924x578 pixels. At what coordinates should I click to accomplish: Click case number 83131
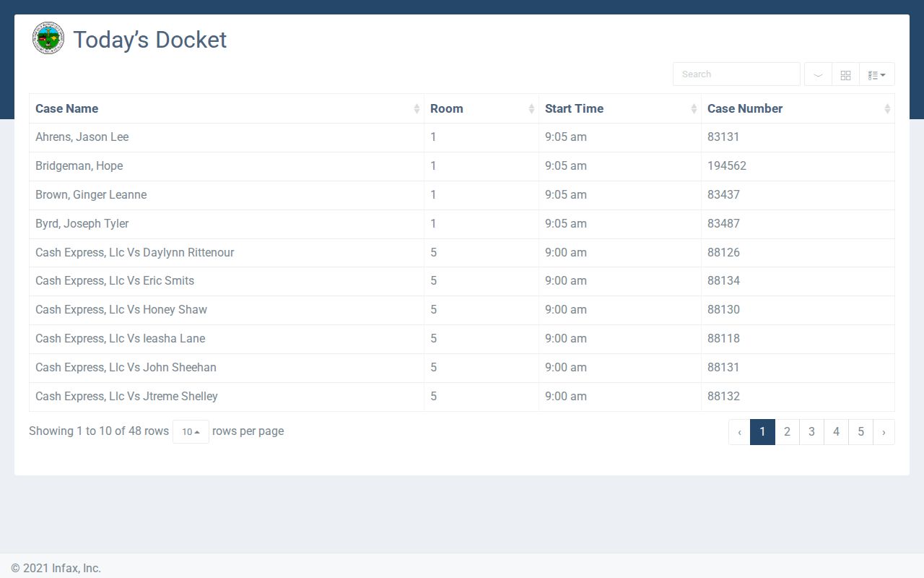coord(723,137)
